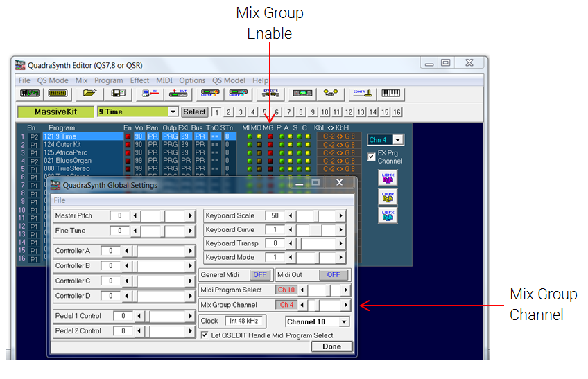The width and height of the screenshot is (588, 379).
Task: Toggle Midi Out OFF button
Action: click(334, 275)
